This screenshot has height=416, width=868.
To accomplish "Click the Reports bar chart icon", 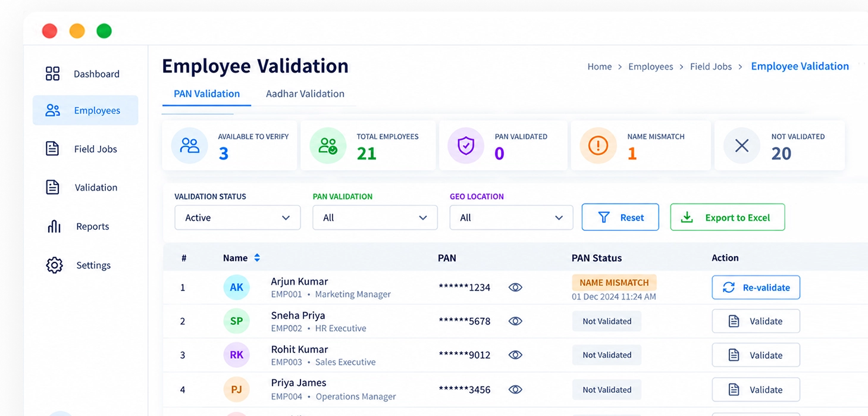I will point(54,226).
